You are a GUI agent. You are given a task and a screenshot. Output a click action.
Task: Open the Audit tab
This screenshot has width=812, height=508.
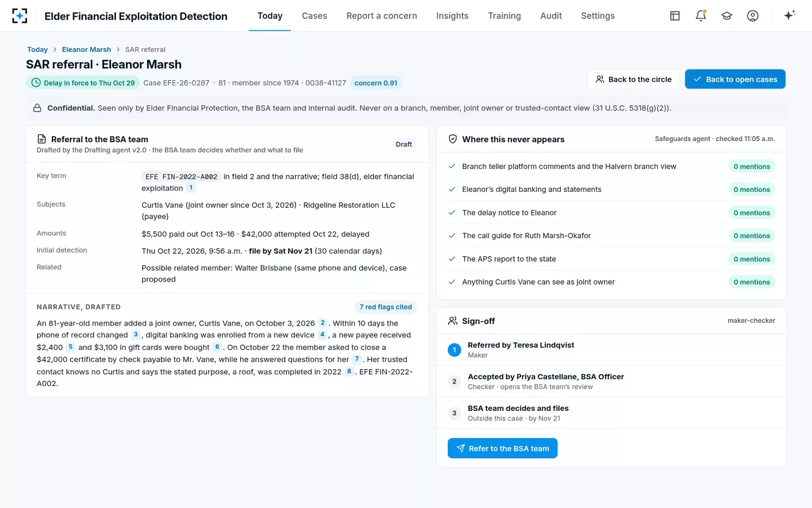point(551,16)
